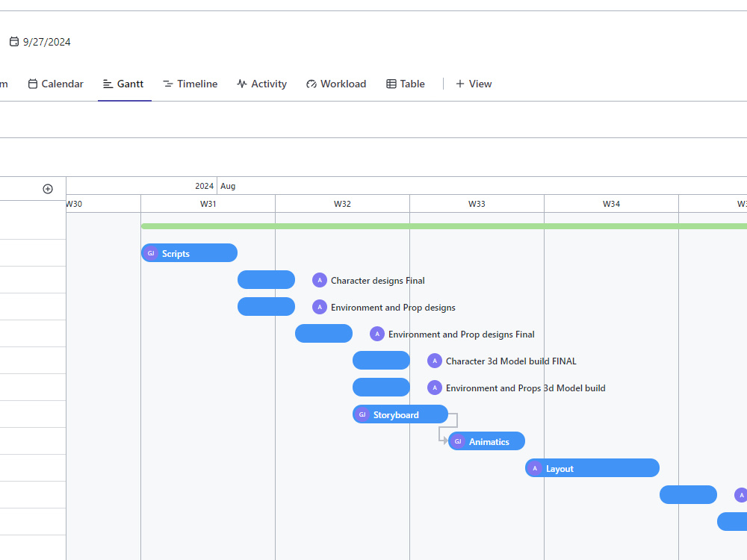747x560 pixels.
Task: Select the bar for Character designs Final
Action: 267,279
